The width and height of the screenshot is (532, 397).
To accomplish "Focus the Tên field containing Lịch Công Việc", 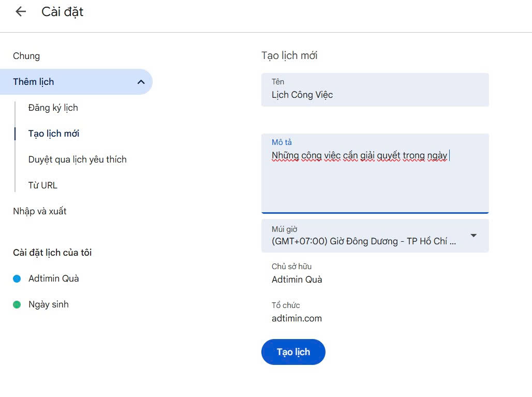I will tap(375, 95).
